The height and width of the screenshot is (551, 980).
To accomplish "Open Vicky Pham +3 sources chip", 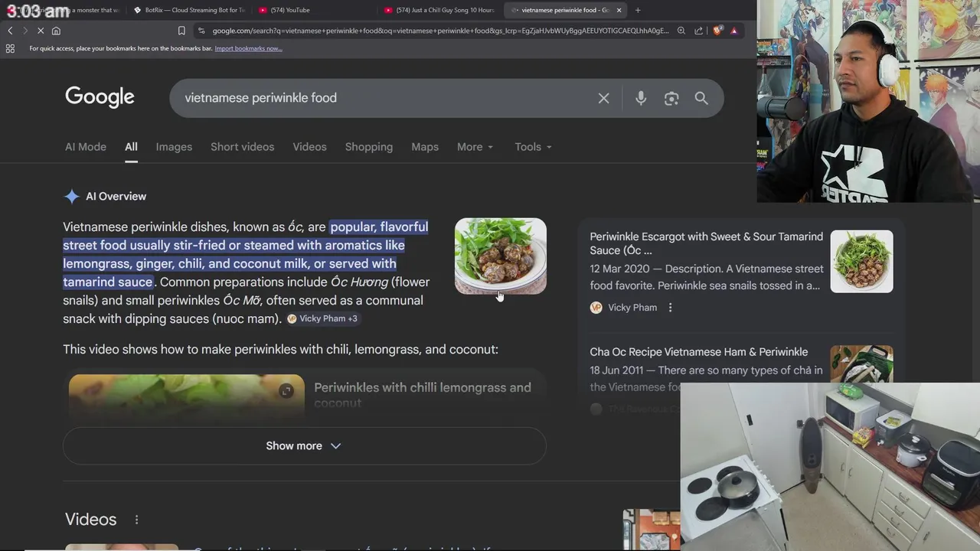I will [x=322, y=318].
